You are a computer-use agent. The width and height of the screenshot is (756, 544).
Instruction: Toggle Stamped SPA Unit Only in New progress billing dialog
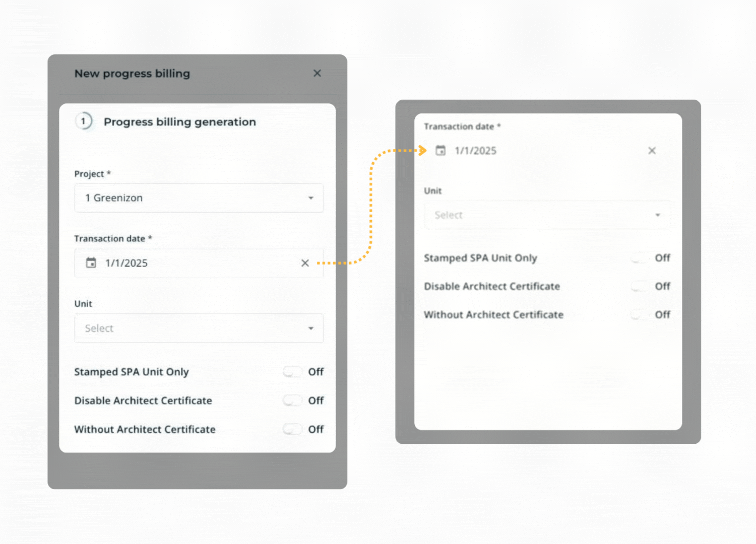292,372
